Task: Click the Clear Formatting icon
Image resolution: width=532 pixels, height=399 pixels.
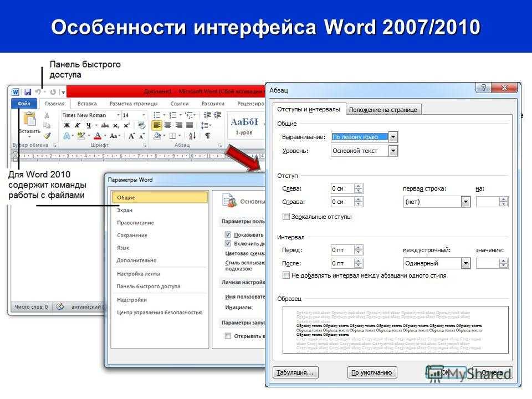Action: 141,126
